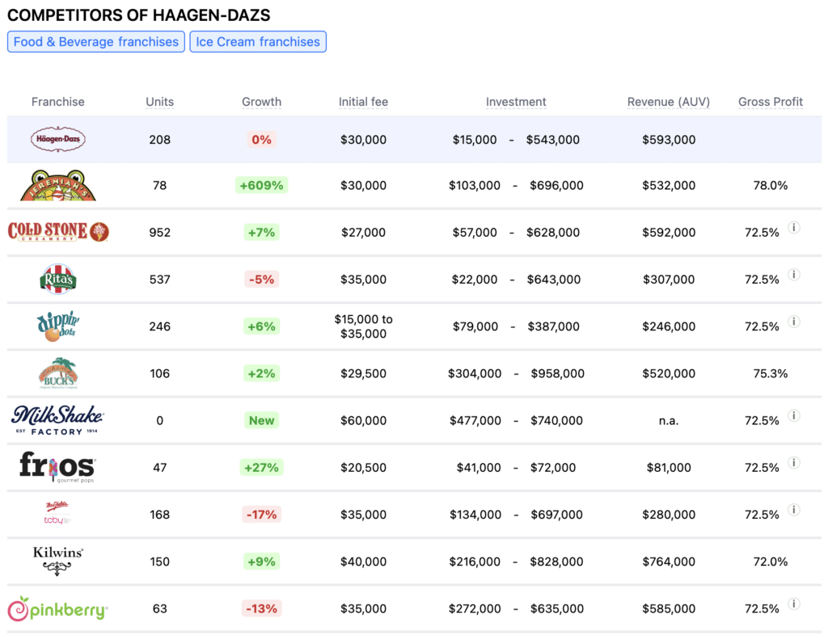Open the Jeremiah's frog logo
The height and width of the screenshot is (644, 828).
point(58,185)
